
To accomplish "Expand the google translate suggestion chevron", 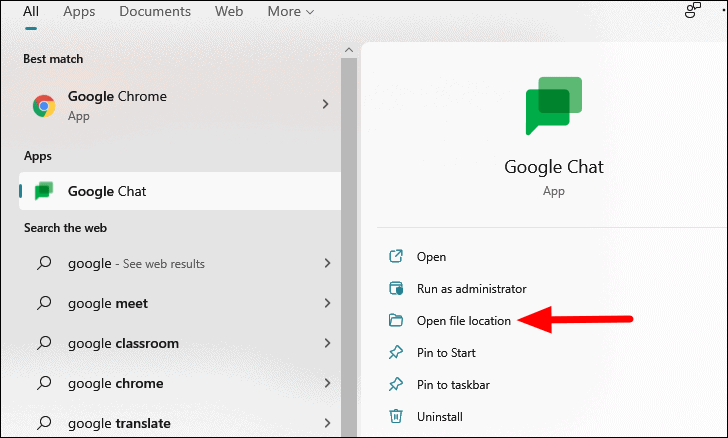I will coord(327,423).
